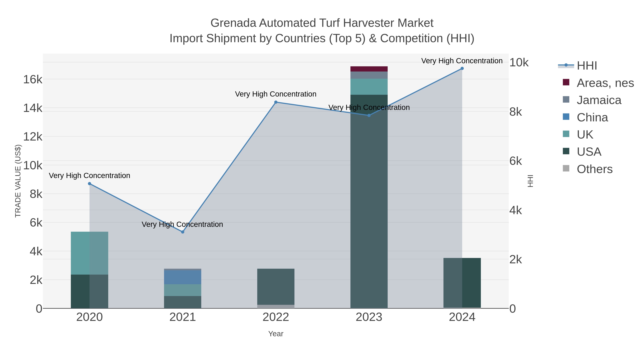
Task: Click the Year axis title
Action: click(276, 334)
